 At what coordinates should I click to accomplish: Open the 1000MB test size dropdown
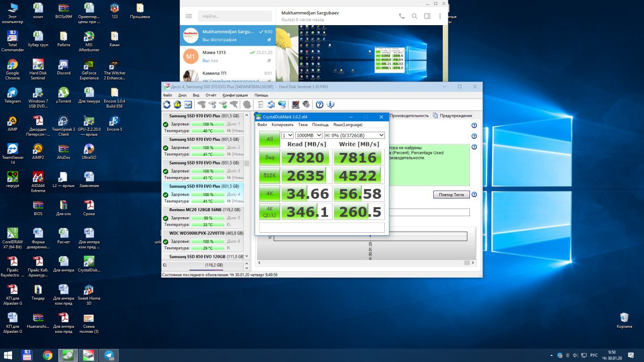[x=308, y=135]
